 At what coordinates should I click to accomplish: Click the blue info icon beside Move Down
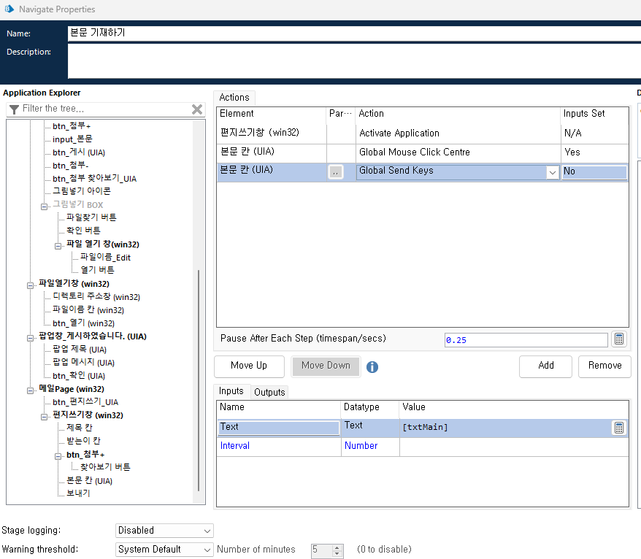tap(372, 366)
